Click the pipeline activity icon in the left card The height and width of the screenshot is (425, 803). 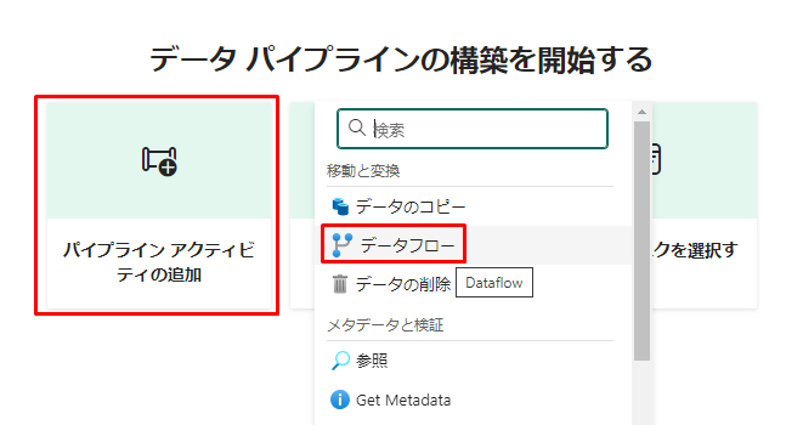(159, 160)
